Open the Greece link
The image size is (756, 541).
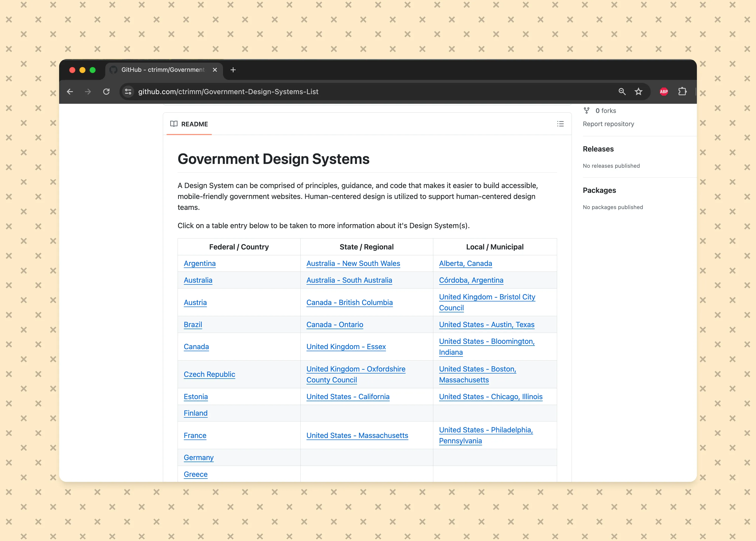coord(196,474)
